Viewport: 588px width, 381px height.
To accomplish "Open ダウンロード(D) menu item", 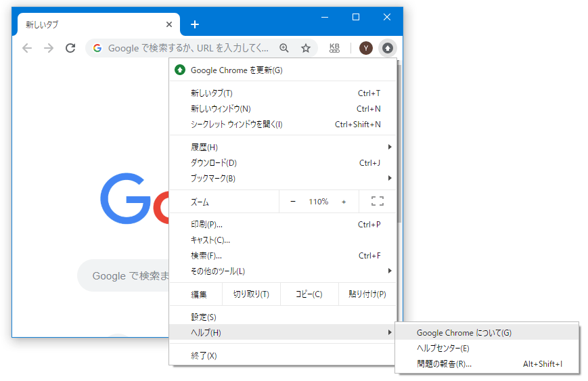I will (x=283, y=162).
